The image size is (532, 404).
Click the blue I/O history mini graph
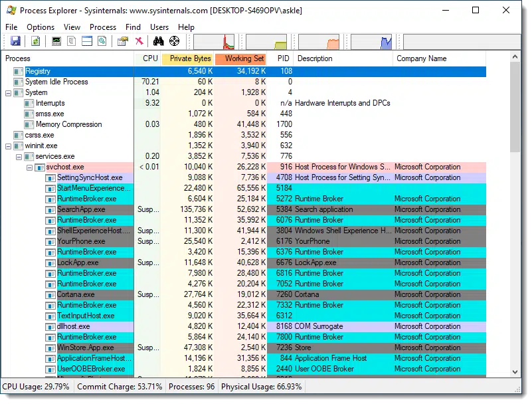(x=371, y=42)
